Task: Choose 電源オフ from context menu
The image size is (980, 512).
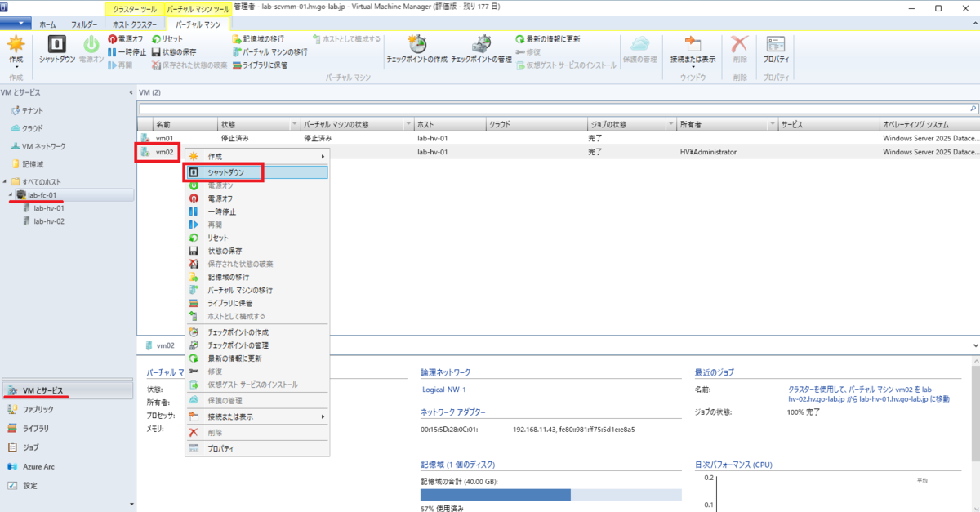Action: [x=257, y=198]
